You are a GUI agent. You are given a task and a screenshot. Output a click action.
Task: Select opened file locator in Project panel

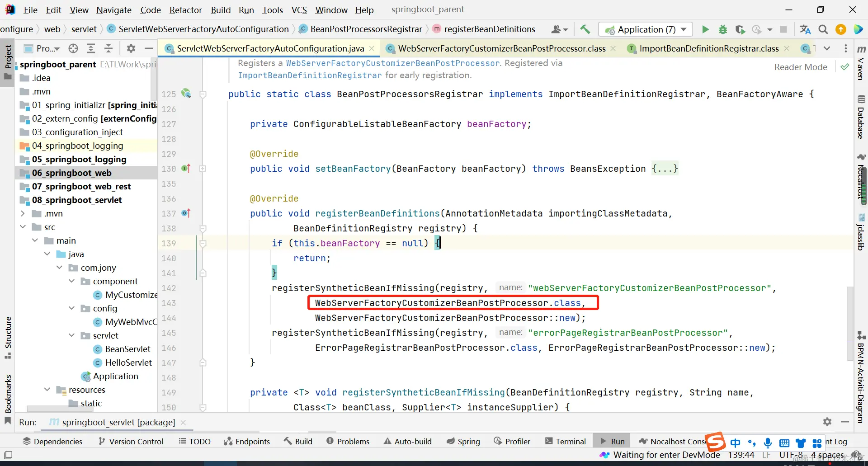(x=73, y=48)
